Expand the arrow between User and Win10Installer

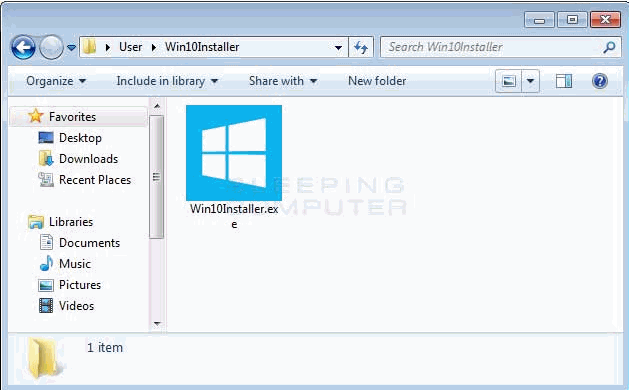click(154, 47)
